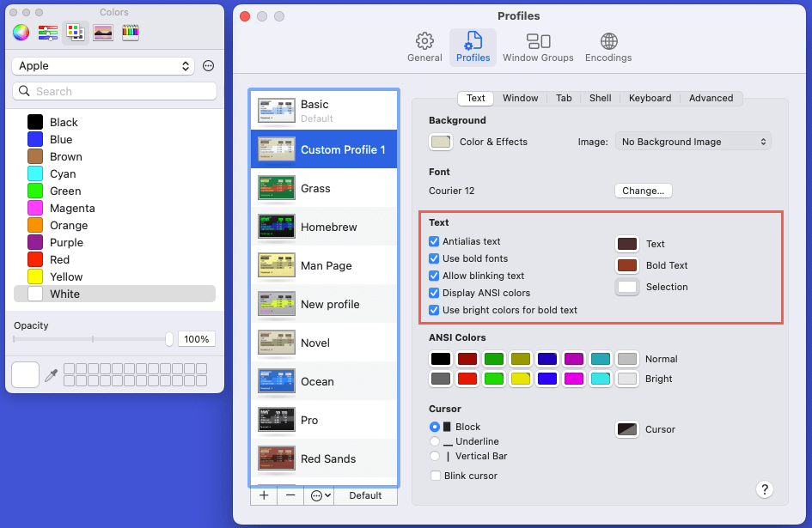812x528 pixels.
Task: Choose Block cursor radio button
Action: pyautogui.click(x=435, y=427)
